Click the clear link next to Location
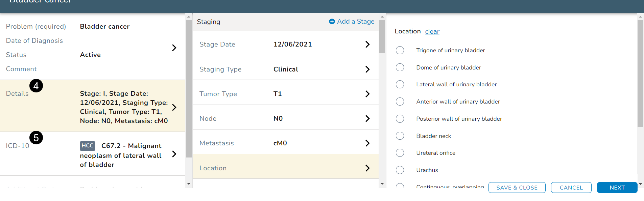644x201 pixels. [432, 32]
